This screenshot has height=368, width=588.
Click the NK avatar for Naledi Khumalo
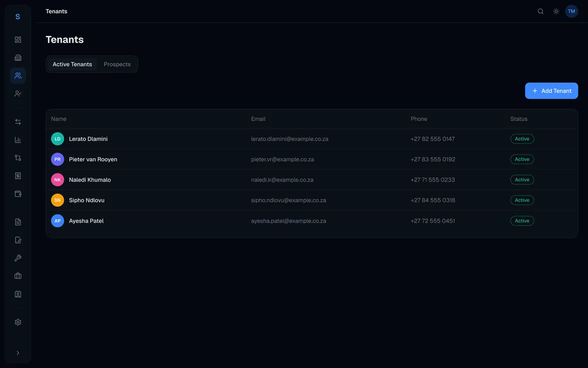(57, 180)
